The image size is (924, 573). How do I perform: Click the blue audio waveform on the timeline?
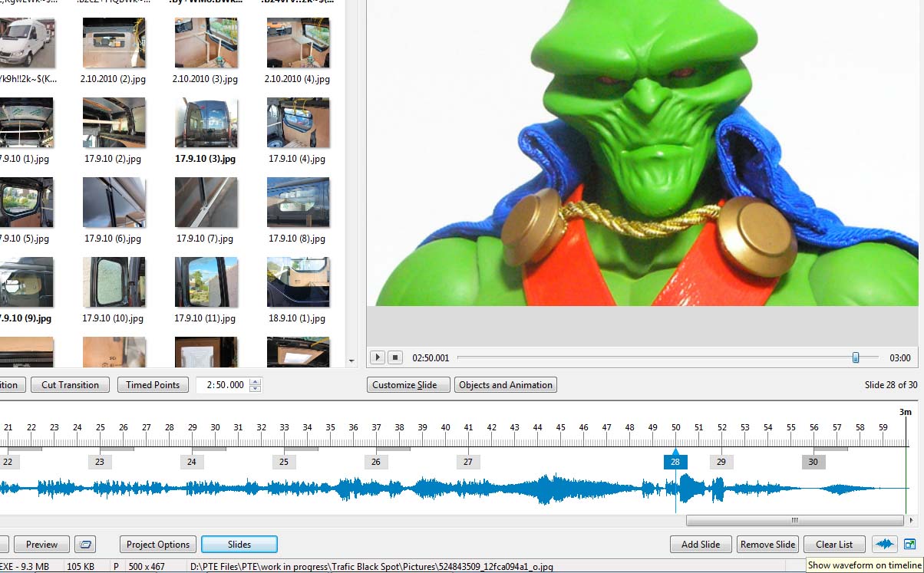453,489
